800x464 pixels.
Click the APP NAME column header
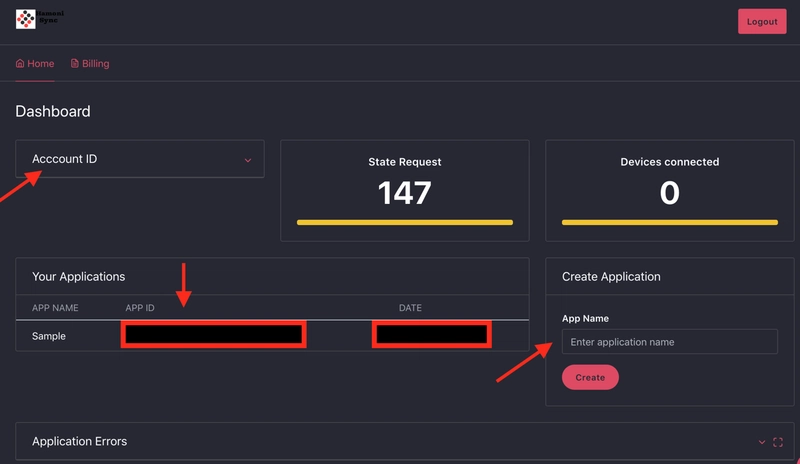coord(55,308)
